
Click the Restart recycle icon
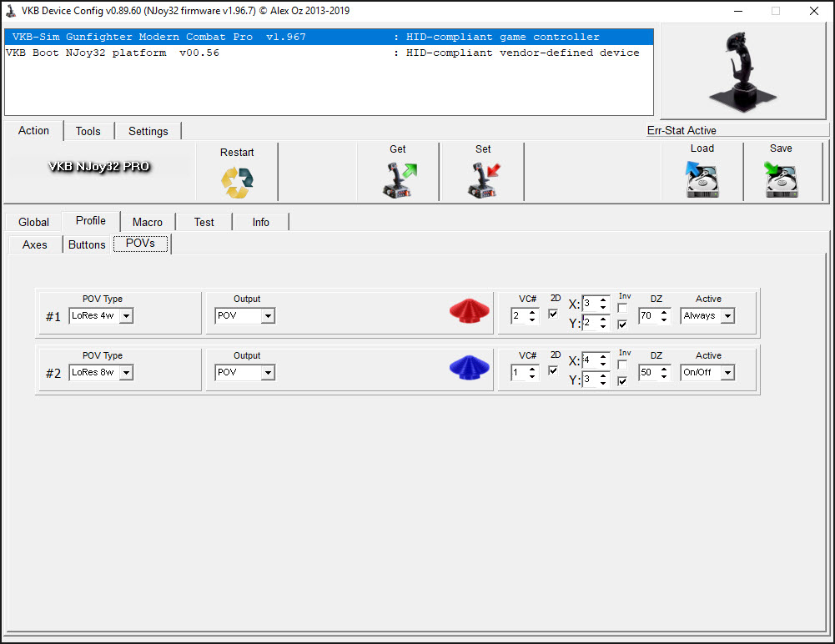tap(237, 183)
